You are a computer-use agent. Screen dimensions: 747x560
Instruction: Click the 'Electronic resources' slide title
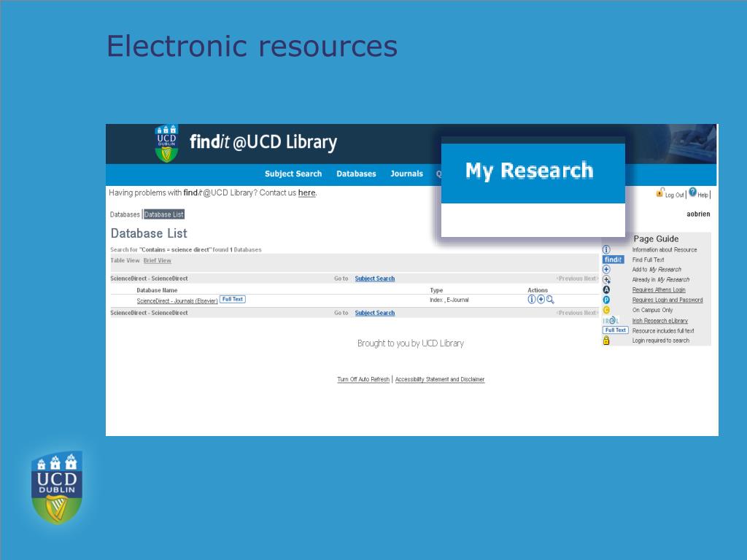252,46
